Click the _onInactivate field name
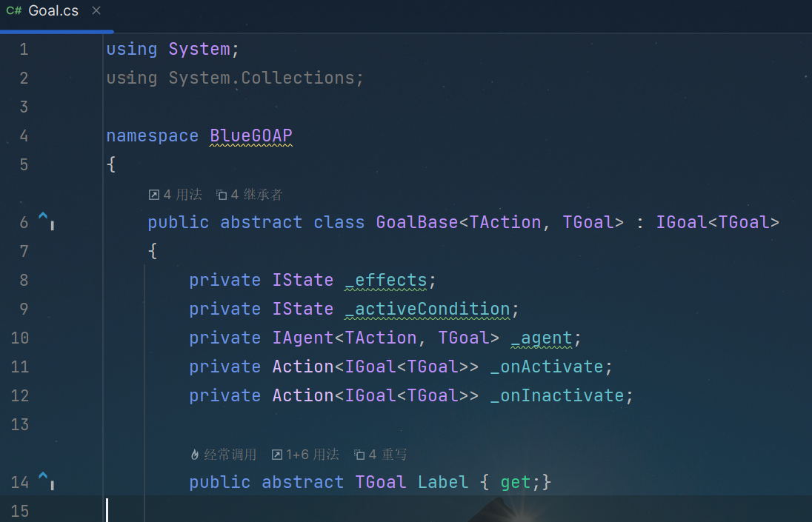 point(557,395)
